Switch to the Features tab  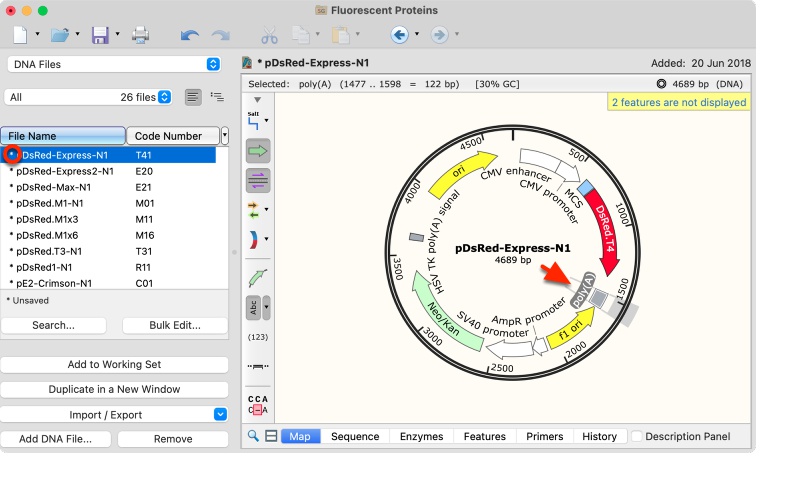pyautogui.click(x=485, y=436)
